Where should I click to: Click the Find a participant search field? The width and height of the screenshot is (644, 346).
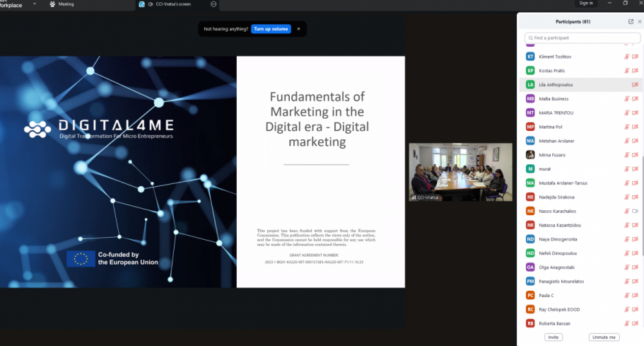click(582, 38)
